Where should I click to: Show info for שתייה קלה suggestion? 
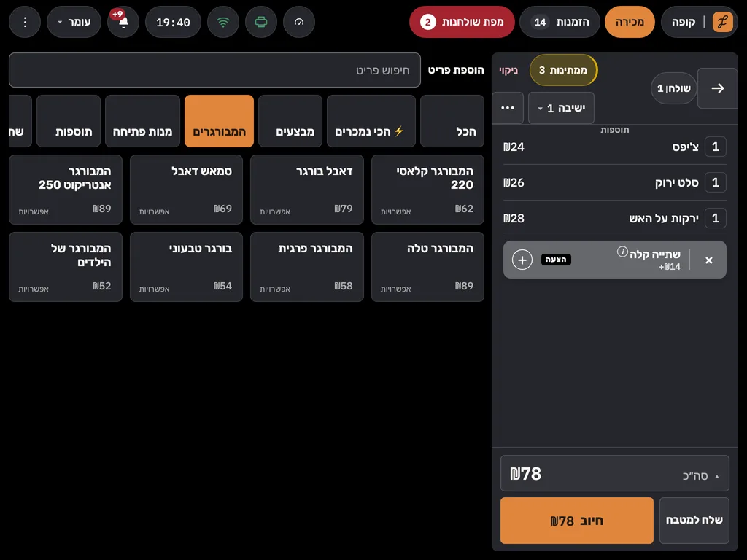622,252
